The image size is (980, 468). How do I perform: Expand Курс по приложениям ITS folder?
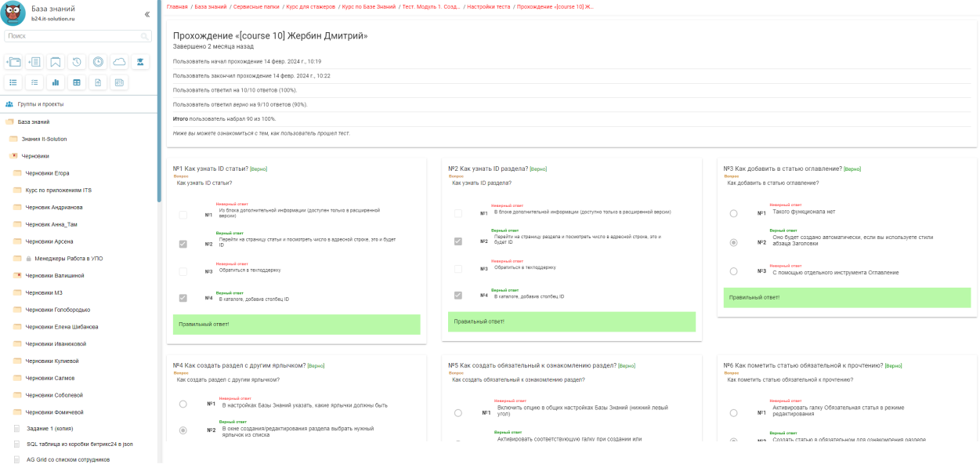click(x=17, y=190)
